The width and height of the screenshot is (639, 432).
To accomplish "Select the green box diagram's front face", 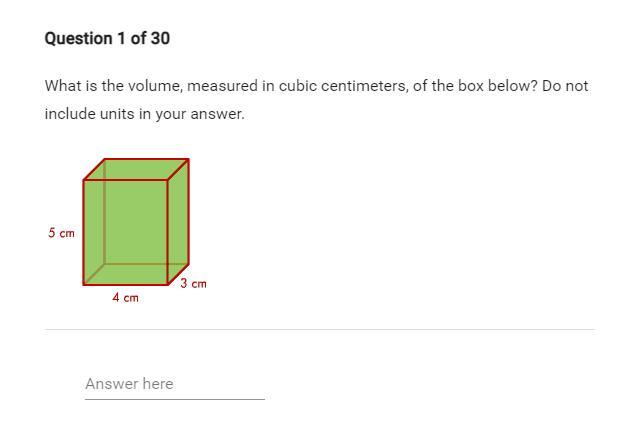I will 126,232.
